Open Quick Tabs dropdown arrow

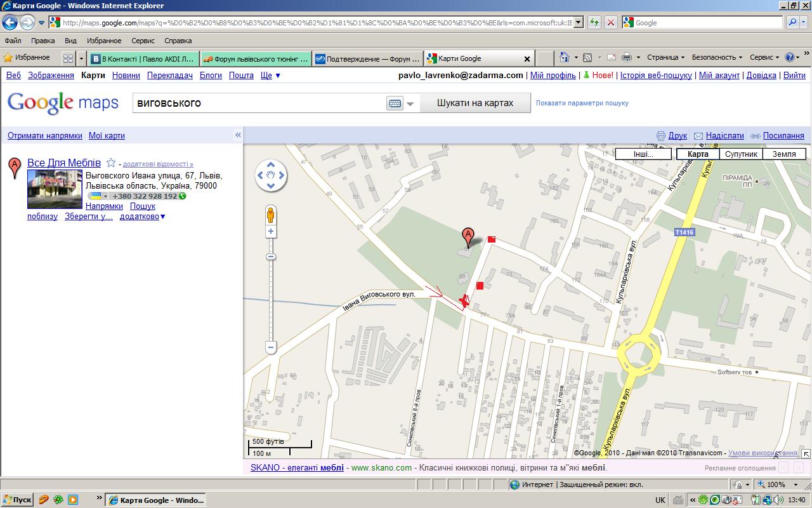81,58
